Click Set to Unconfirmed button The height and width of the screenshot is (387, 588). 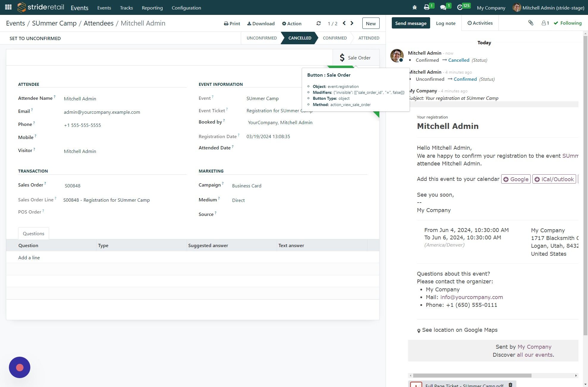coord(35,38)
